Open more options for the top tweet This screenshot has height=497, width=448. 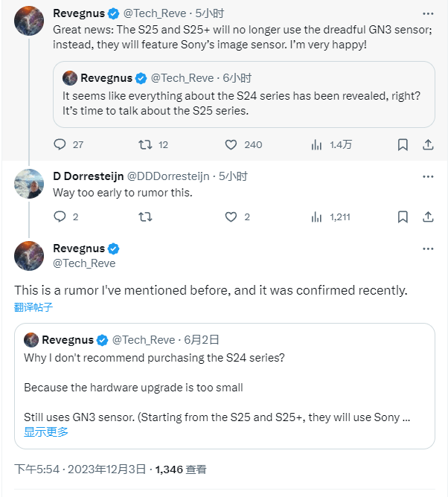coord(428,13)
